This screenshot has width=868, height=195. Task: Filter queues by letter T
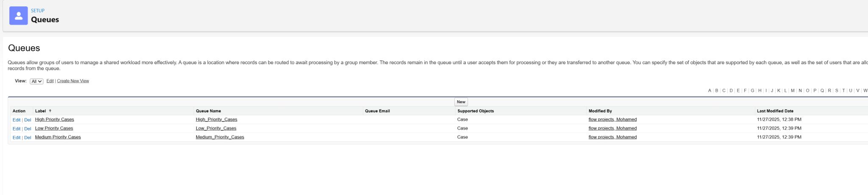coord(843,90)
